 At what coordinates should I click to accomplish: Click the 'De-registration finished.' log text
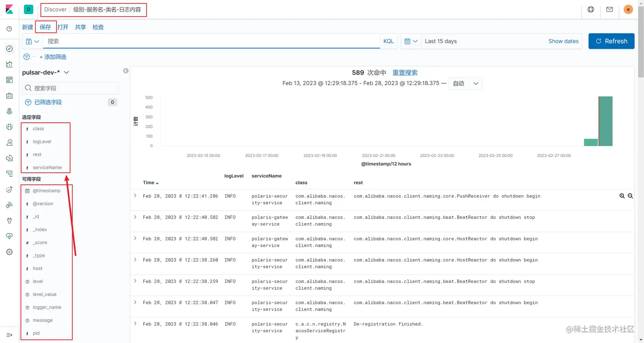click(x=388, y=324)
